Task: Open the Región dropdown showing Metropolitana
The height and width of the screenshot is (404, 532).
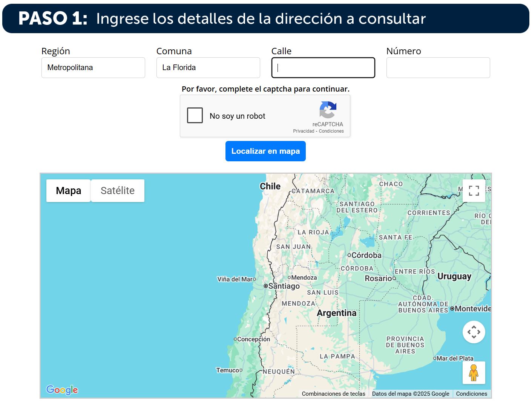Action: click(93, 67)
